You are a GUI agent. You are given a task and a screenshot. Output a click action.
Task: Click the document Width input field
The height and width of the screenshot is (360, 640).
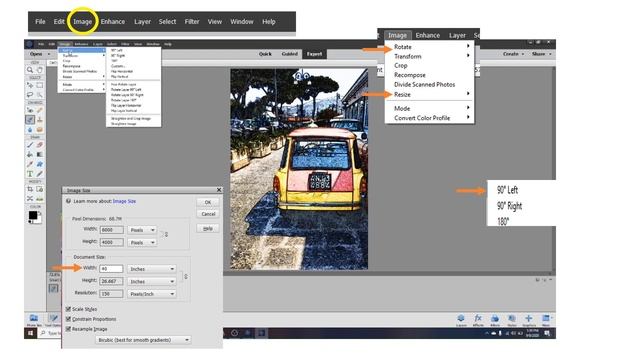click(x=111, y=269)
